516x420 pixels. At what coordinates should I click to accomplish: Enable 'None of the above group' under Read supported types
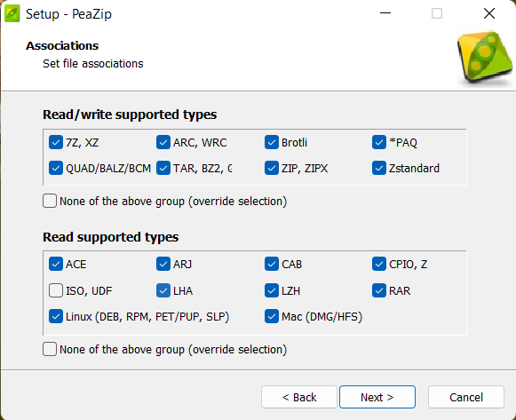(x=50, y=349)
